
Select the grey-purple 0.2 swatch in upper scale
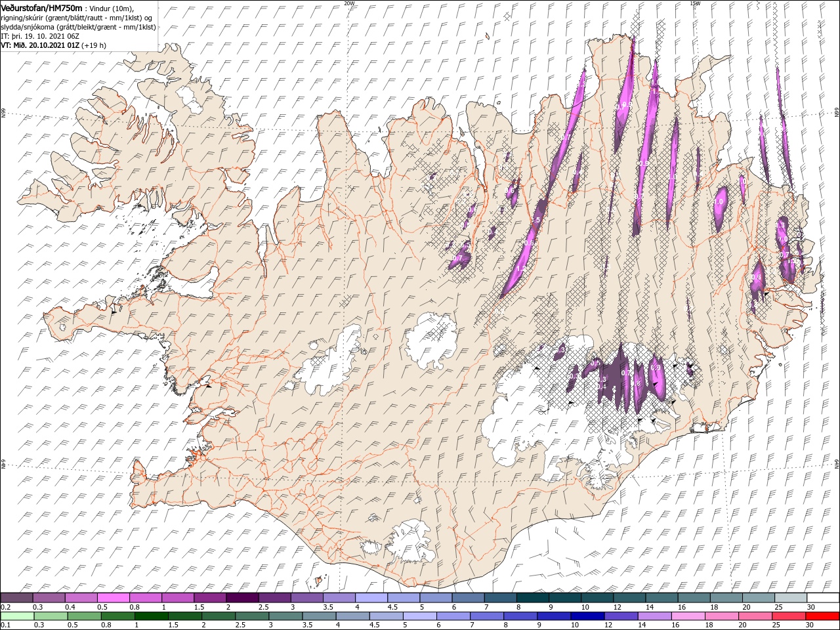[x=16, y=598]
